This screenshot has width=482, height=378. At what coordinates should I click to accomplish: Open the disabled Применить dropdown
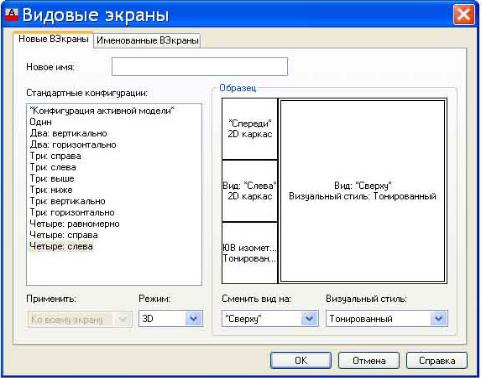pos(80,319)
